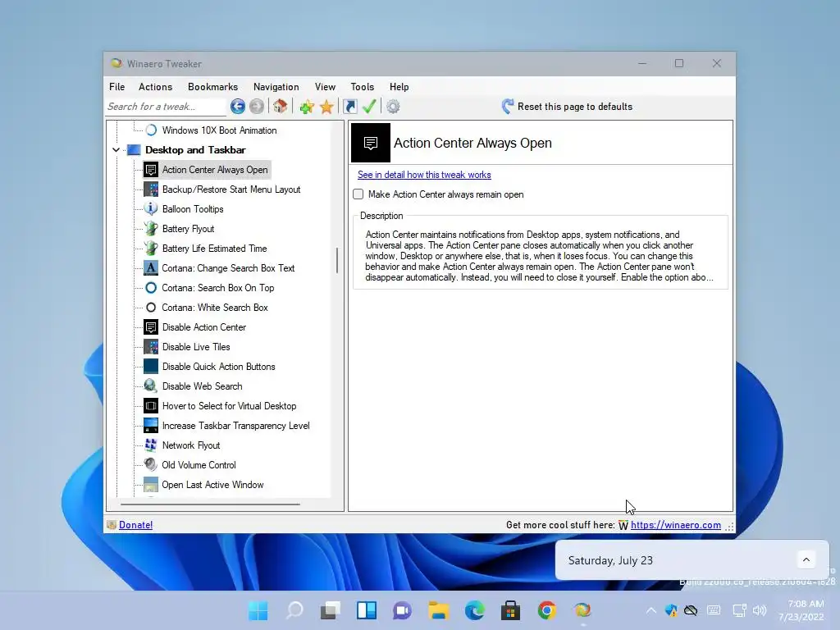This screenshot has width=840, height=630.
Task: Click the green checkmark toolbar icon
Action: 369,107
